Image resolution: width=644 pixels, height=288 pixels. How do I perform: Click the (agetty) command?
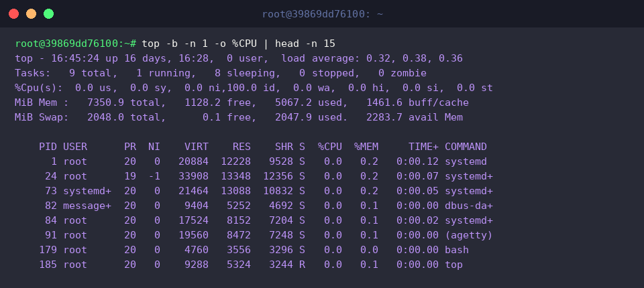point(469,236)
